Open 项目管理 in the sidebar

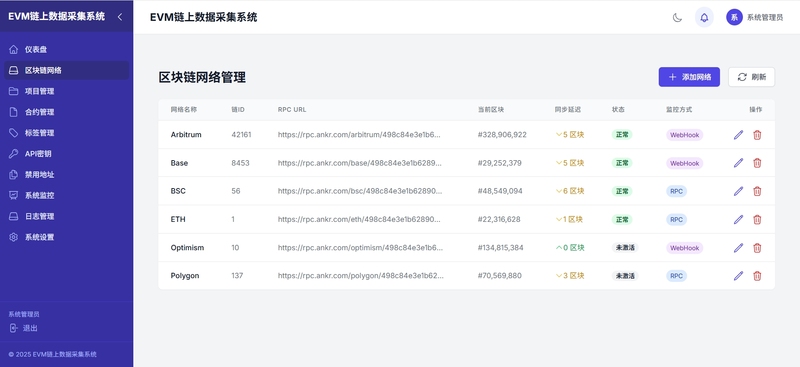tap(66, 91)
